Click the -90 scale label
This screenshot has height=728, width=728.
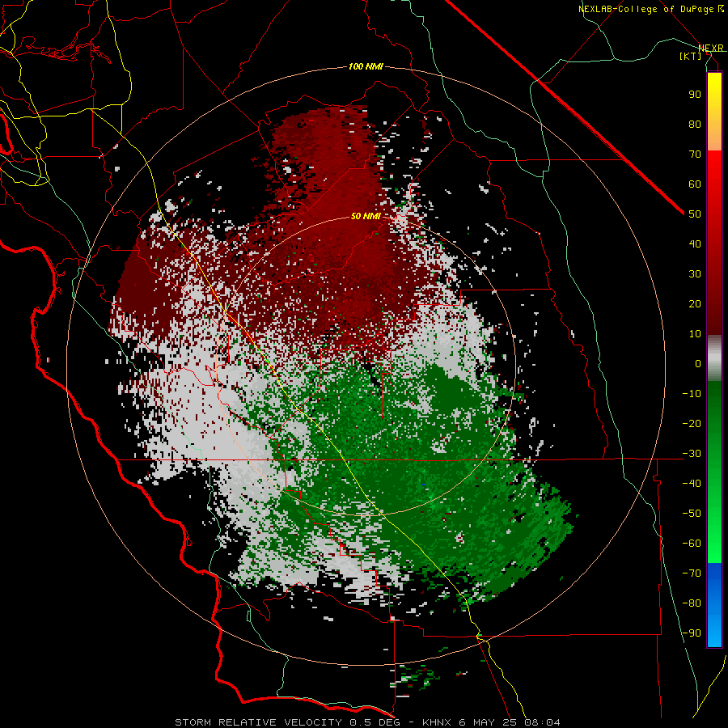[692, 633]
